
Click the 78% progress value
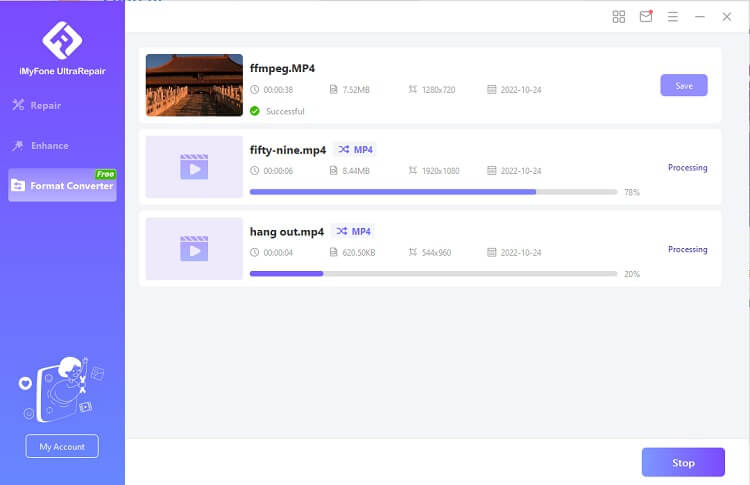click(x=632, y=192)
